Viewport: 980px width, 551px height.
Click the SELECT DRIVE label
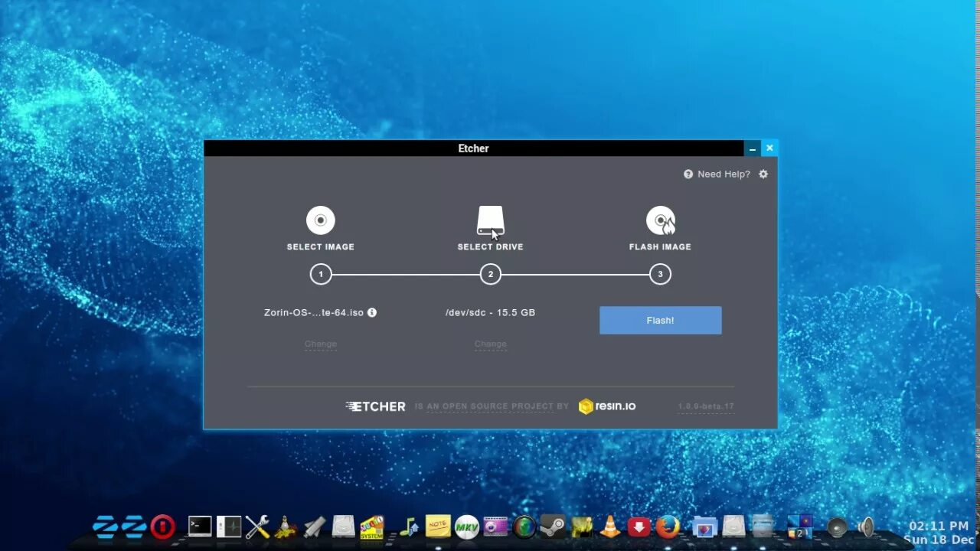(491, 247)
